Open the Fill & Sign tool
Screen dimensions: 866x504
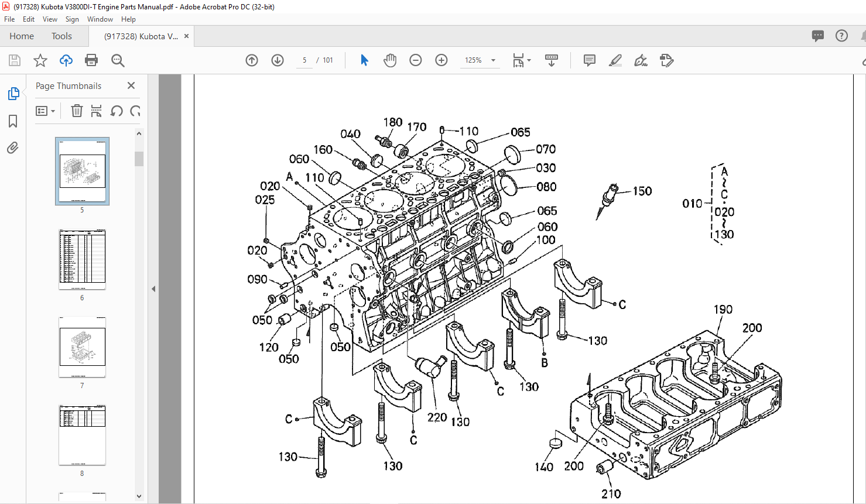641,60
